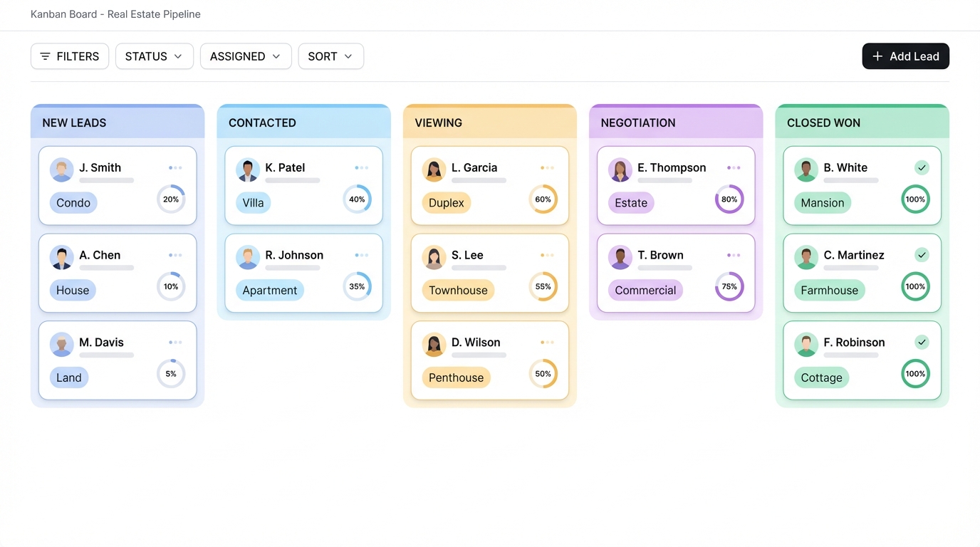Click T. Brown's avatar picture
The image size is (980, 547).
(620, 257)
